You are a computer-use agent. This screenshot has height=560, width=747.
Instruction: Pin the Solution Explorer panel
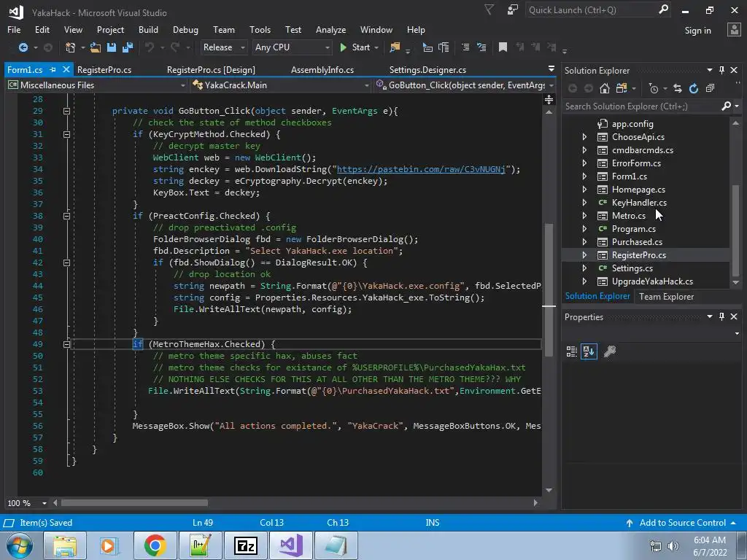[x=721, y=70]
